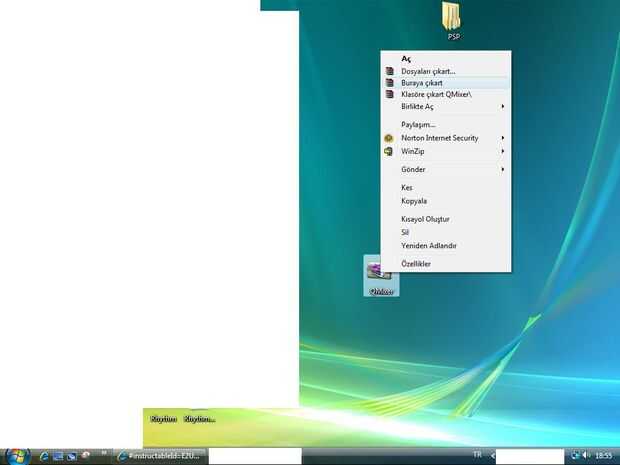The image size is (620, 465).
Task: Choose Kopyala from the context menu
Action: [446, 201]
